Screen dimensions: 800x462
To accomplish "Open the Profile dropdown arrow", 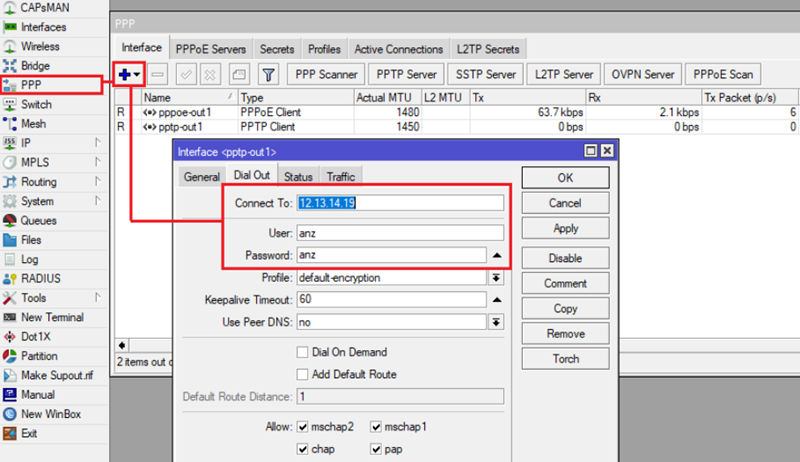I will (495, 277).
